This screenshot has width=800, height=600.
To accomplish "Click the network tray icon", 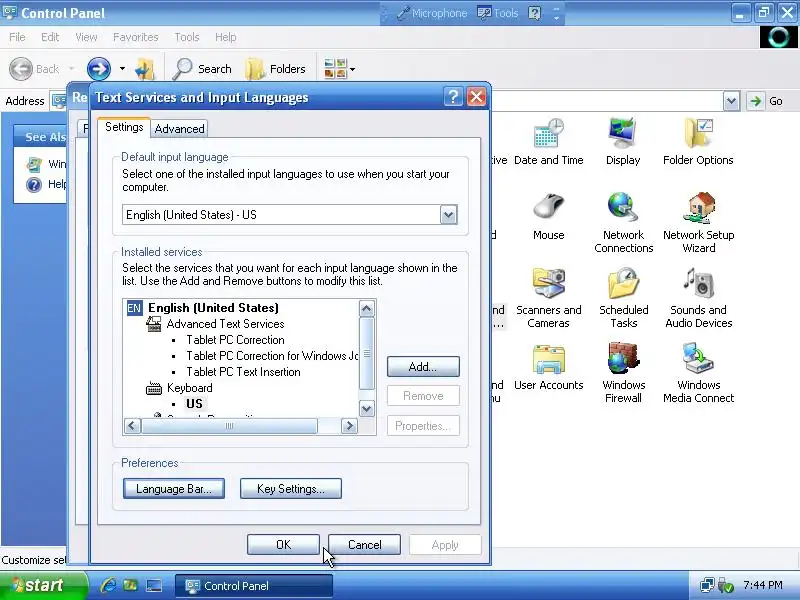I will (x=707, y=585).
